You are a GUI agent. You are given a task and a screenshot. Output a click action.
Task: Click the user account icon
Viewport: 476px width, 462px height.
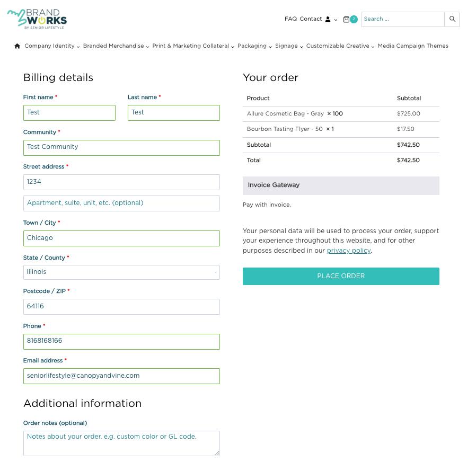328,20
